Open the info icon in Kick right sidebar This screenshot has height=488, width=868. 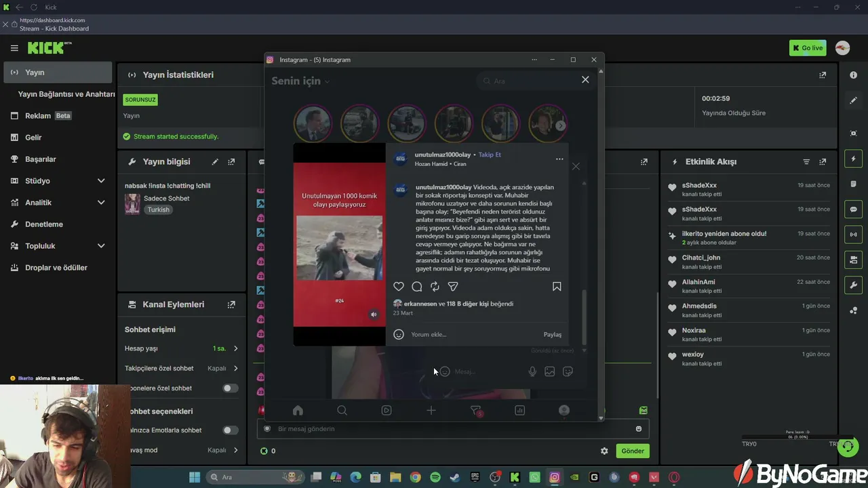[854, 75]
